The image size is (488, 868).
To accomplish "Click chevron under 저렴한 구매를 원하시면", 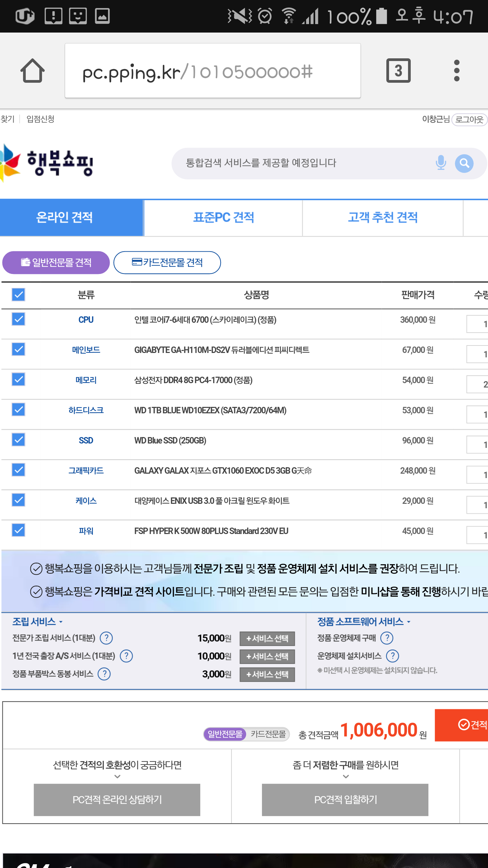I will pos(345,777).
